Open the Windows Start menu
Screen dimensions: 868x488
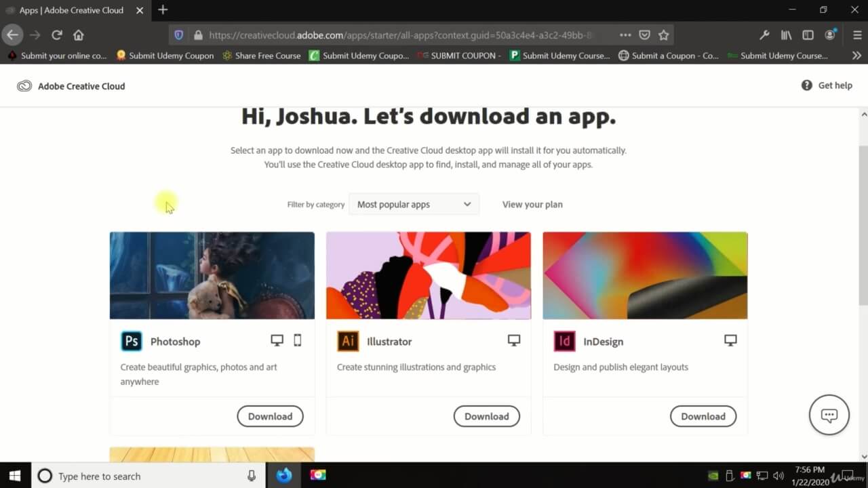(15, 476)
